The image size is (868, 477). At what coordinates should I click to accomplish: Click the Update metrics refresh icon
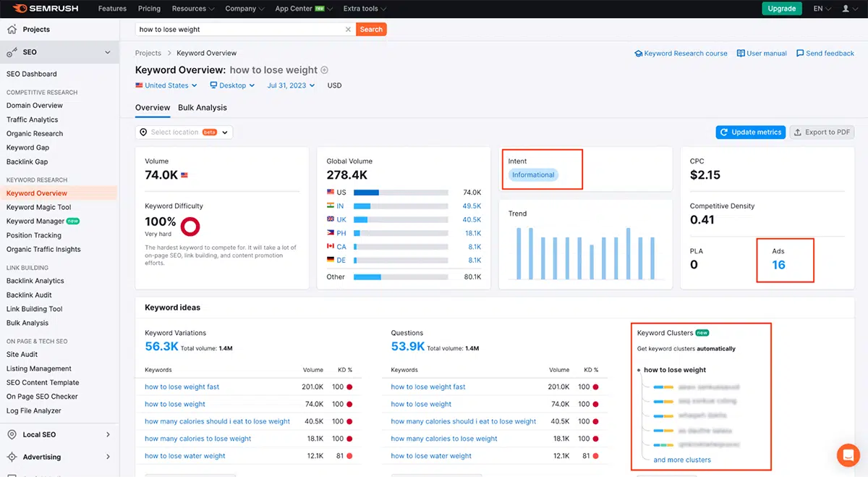coord(724,132)
